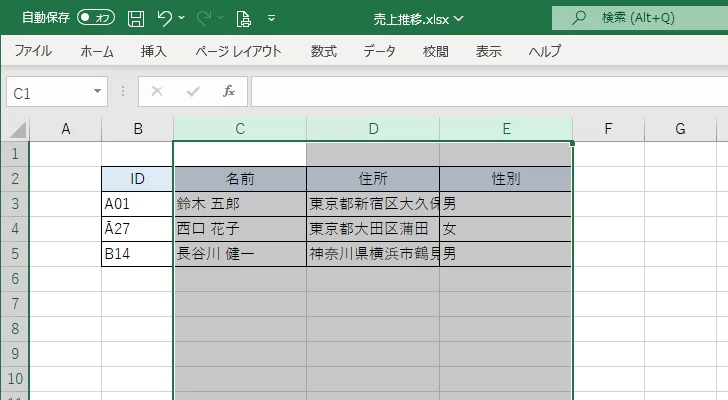Image resolution: width=728 pixels, height=400 pixels.
Task: Select cell with name 鈴木 五郎
Action: [x=240, y=204]
